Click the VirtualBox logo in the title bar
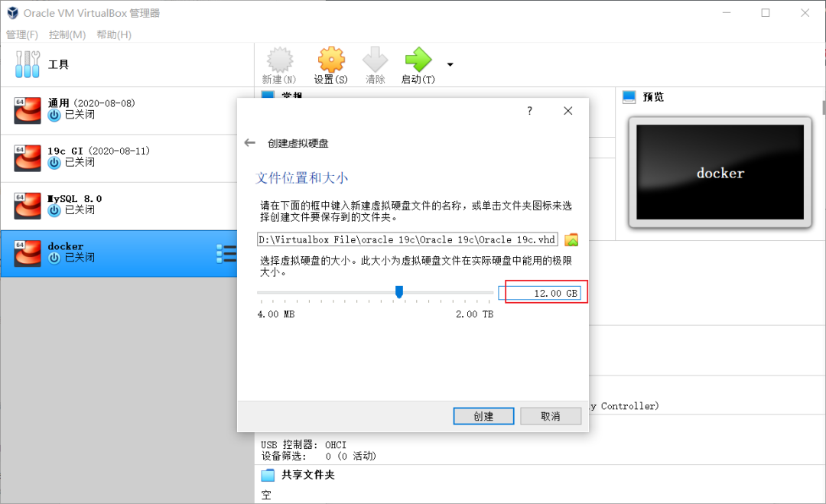This screenshot has height=504, width=826. pyautogui.click(x=13, y=13)
